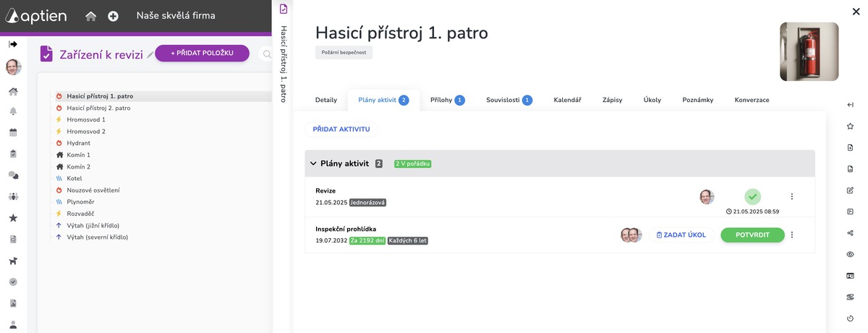Click the pencil icon next to Zařízení k revizi

point(150,54)
